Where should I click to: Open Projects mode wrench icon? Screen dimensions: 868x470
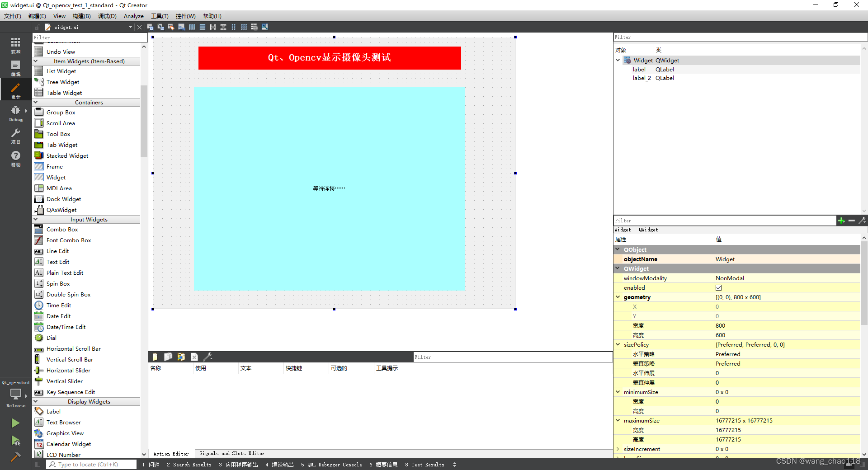tap(15, 136)
